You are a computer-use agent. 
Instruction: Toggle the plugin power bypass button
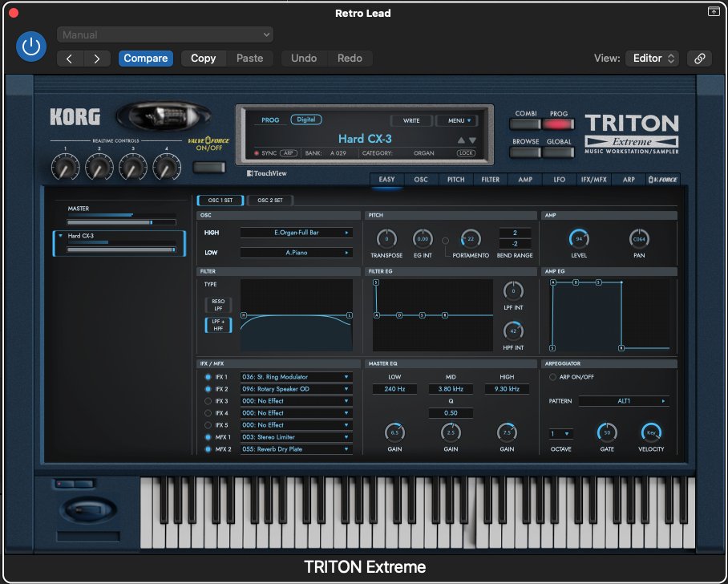[31, 47]
